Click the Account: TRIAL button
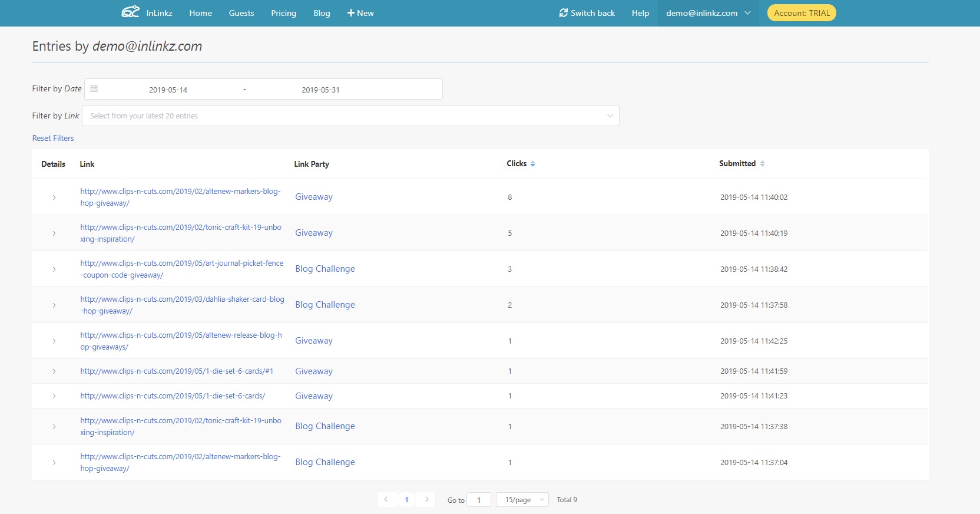The image size is (980, 514). [x=802, y=13]
